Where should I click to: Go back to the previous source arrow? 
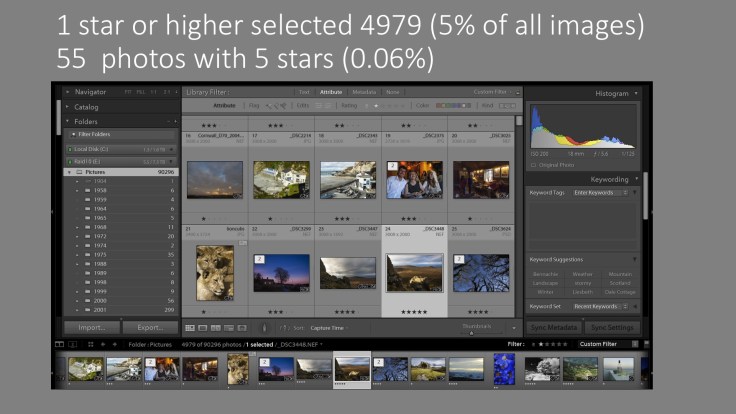(103, 344)
